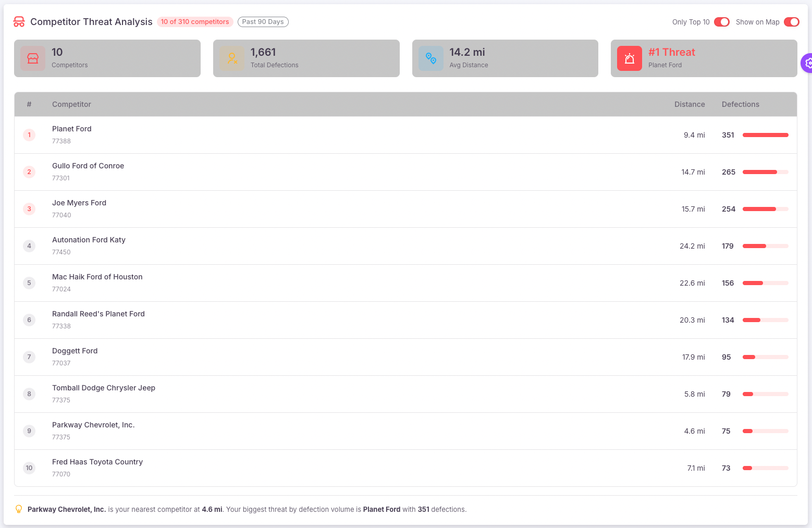Open the Past 90 Days selector

pyautogui.click(x=263, y=21)
